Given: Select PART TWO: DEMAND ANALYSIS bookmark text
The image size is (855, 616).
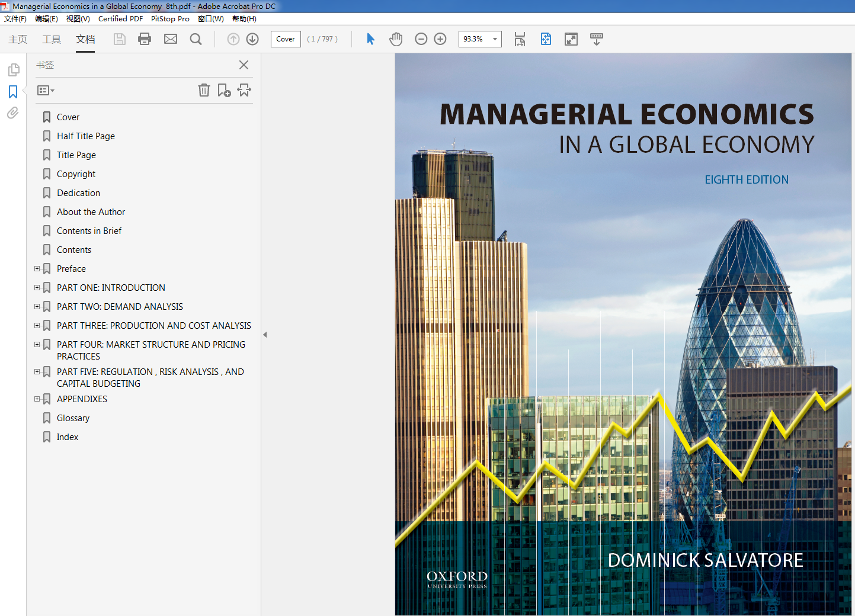Looking at the screenshot, I should coord(120,307).
